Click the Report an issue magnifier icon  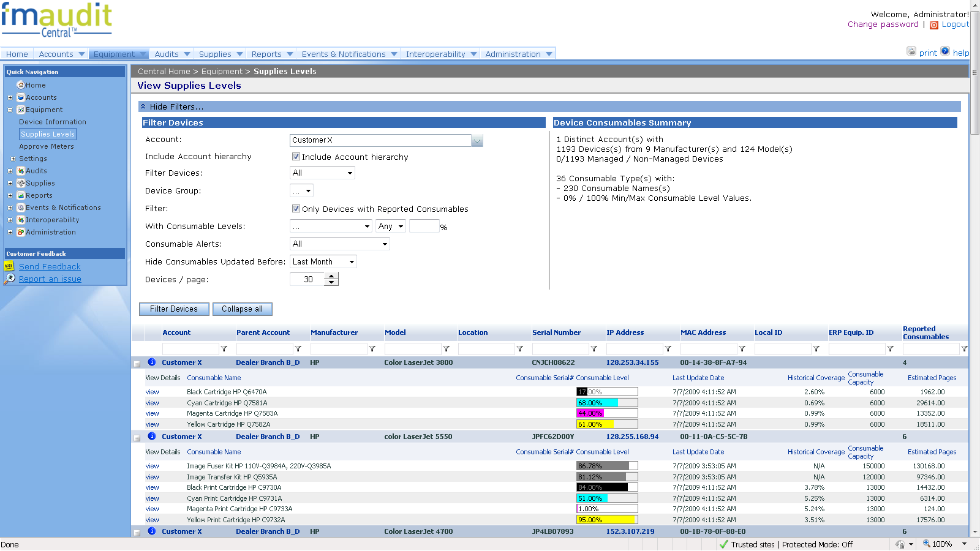[x=9, y=279]
